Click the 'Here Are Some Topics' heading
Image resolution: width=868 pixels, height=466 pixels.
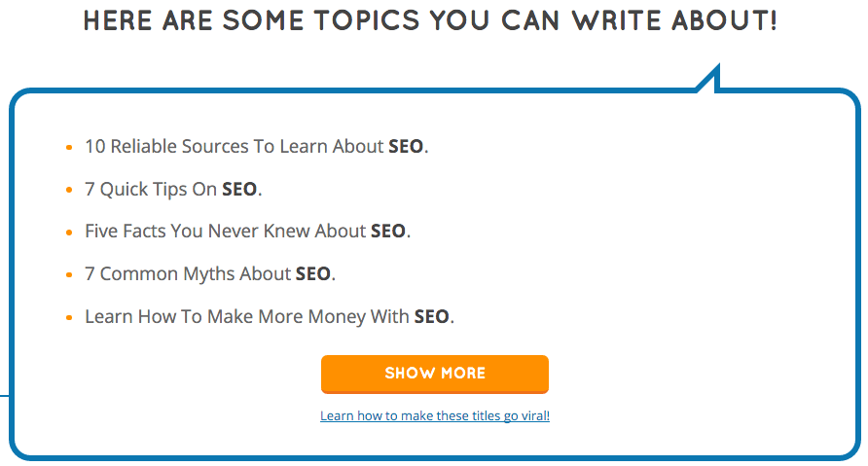pyautogui.click(x=430, y=21)
